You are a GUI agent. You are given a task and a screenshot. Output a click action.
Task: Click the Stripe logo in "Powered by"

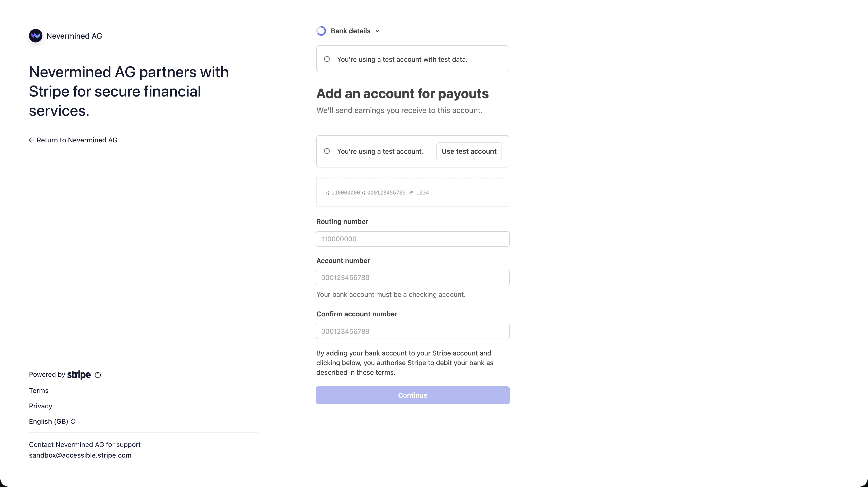pyautogui.click(x=79, y=375)
